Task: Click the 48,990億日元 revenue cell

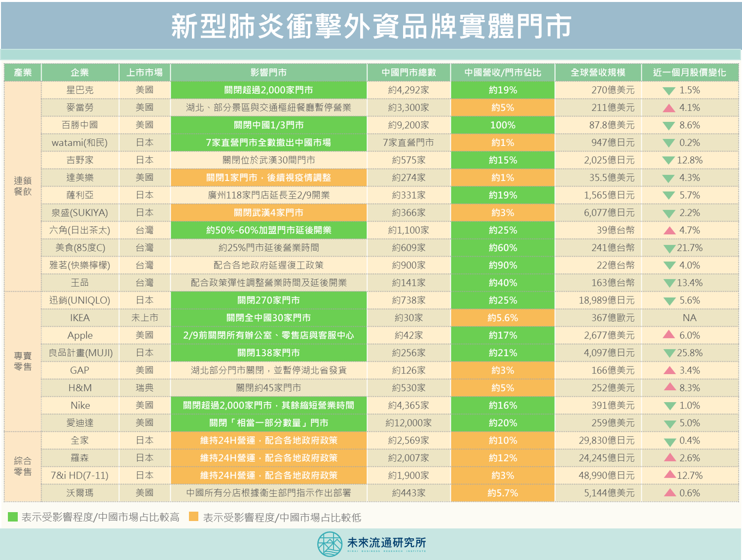Action: [x=598, y=475]
